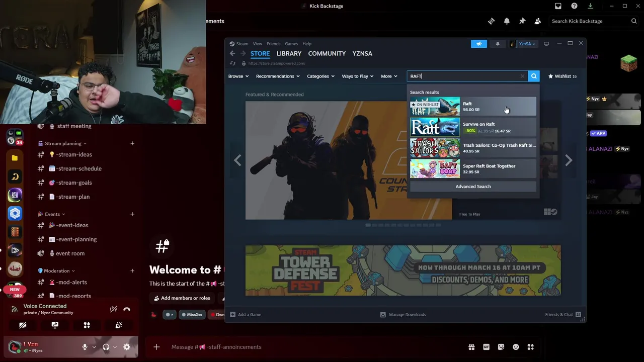The width and height of the screenshot is (644, 362).
Task: Open Advanced Search in results
Action: click(x=473, y=187)
